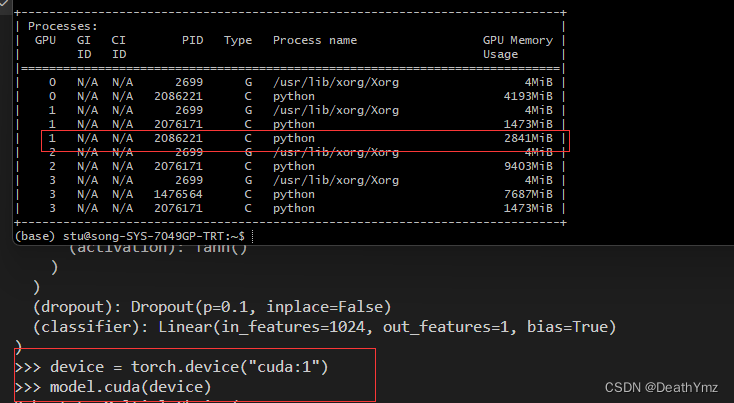
Task: Click PID 2086221 on GPU 0 row
Action: tap(178, 96)
